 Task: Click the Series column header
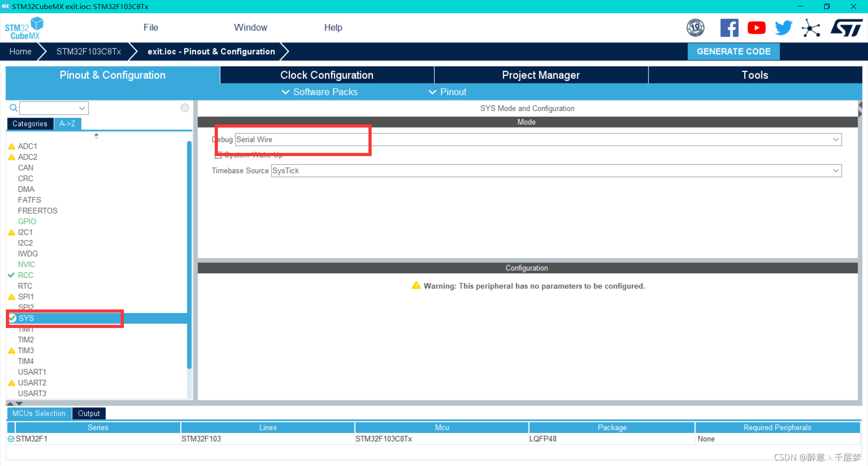[x=98, y=428]
